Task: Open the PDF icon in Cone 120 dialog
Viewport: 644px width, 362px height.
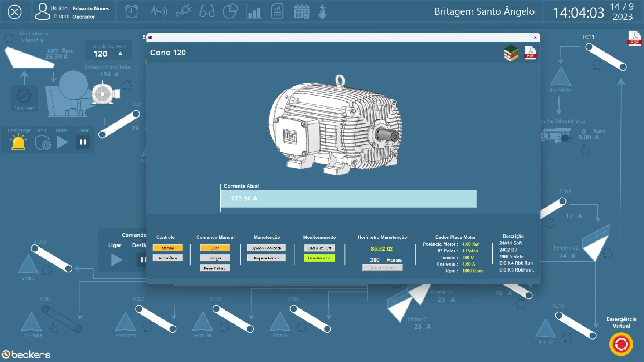Action: tap(530, 53)
